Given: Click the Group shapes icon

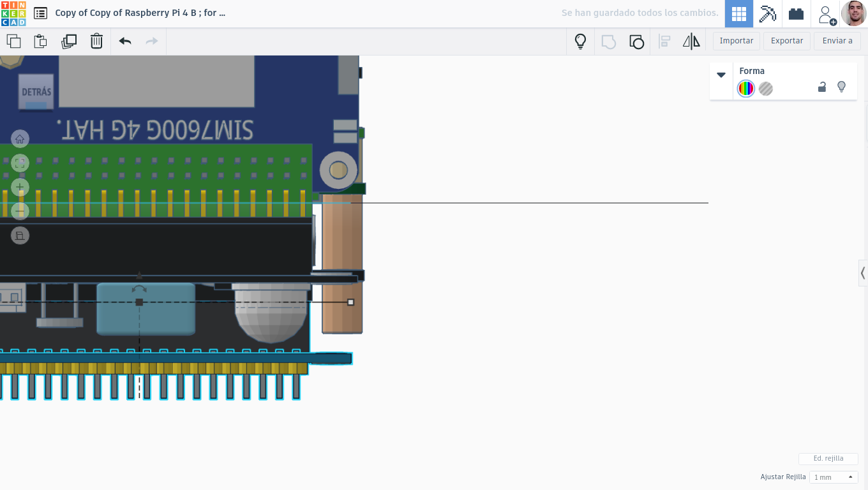Looking at the screenshot, I should pos(609,41).
